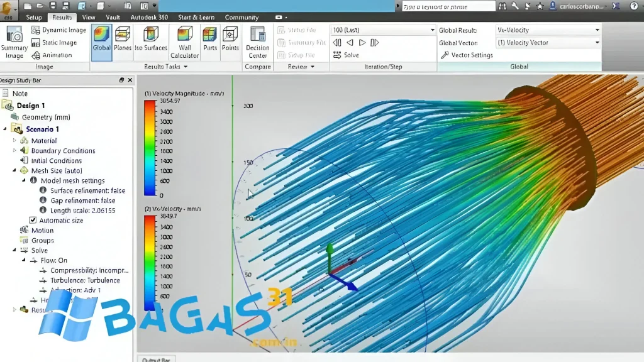644x362 pixels.
Task: Collapse the Mesh Size (auto) node
Action: 15,170
